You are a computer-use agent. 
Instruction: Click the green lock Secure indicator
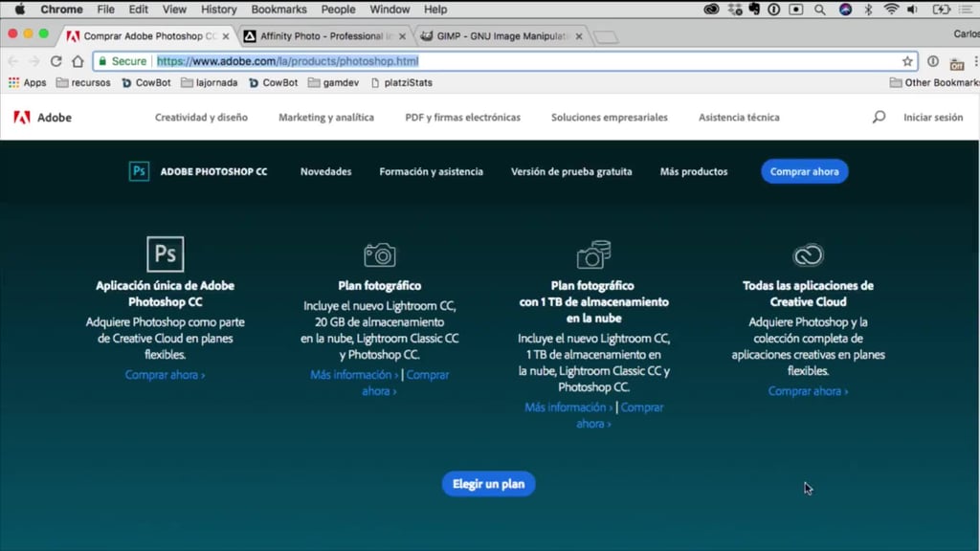click(122, 61)
